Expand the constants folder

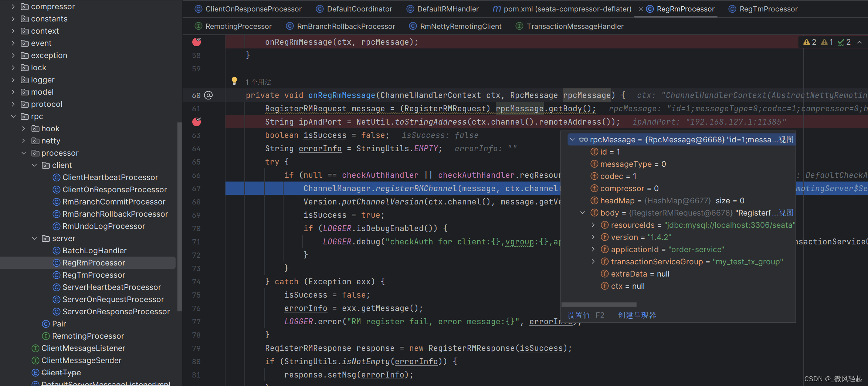click(13, 19)
